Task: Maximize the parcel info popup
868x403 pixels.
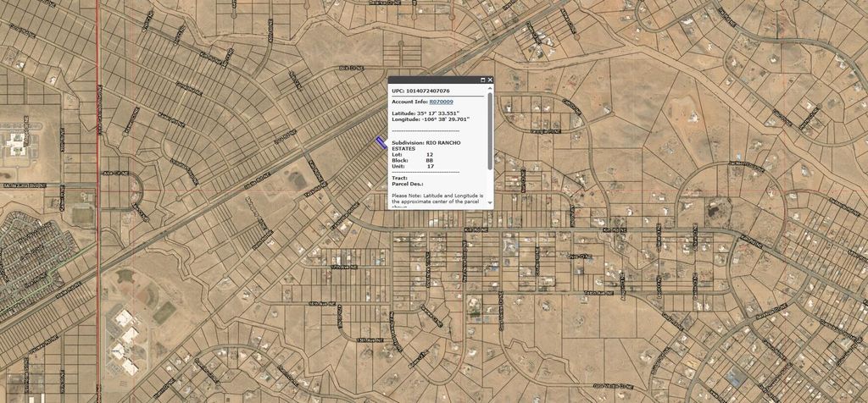Action: 483,80
